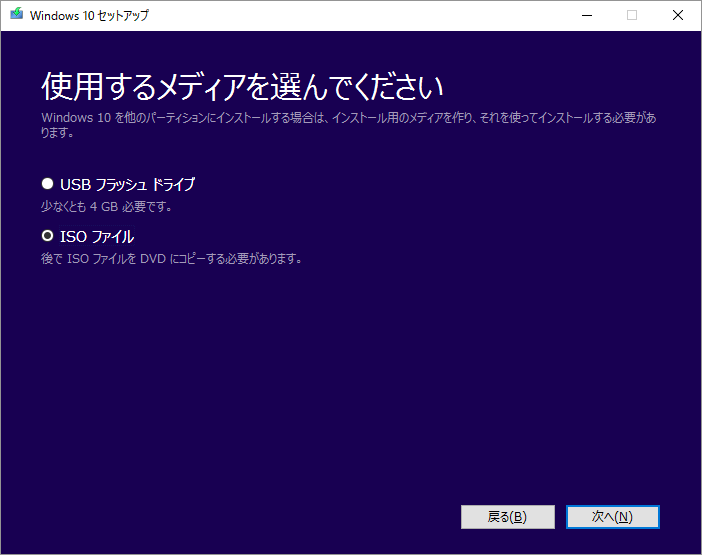Click the description about installing to another partition

[349, 125]
